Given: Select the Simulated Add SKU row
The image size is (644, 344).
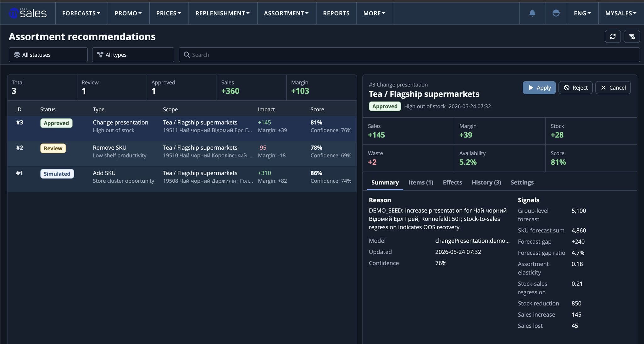Looking at the screenshot, I should 182,177.
